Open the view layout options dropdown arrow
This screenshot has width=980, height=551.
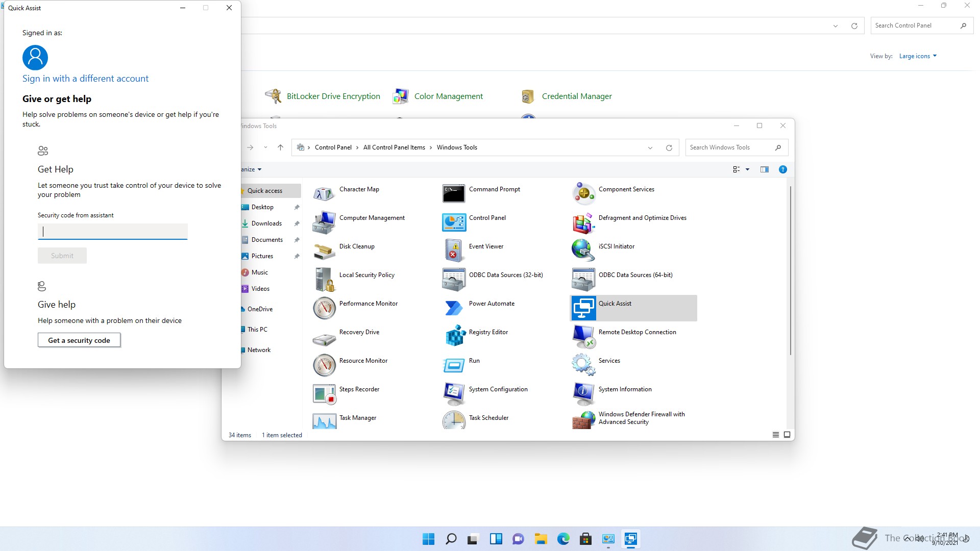point(747,169)
